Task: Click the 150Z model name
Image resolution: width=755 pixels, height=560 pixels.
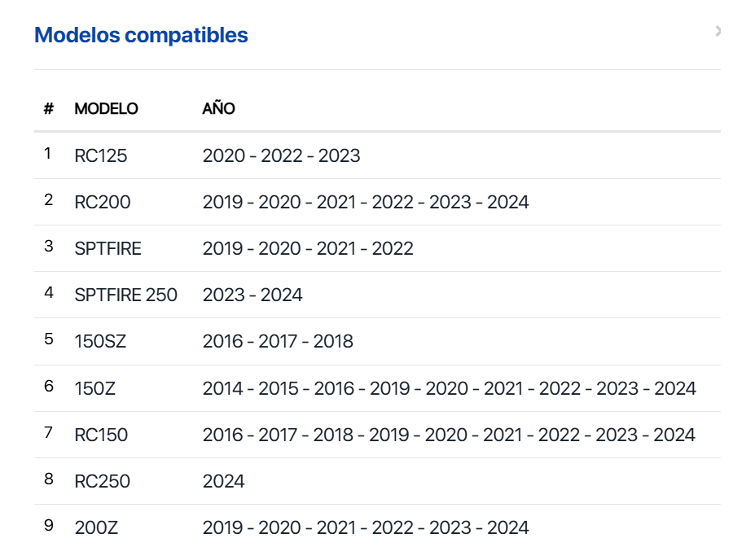Action: point(94,388)
